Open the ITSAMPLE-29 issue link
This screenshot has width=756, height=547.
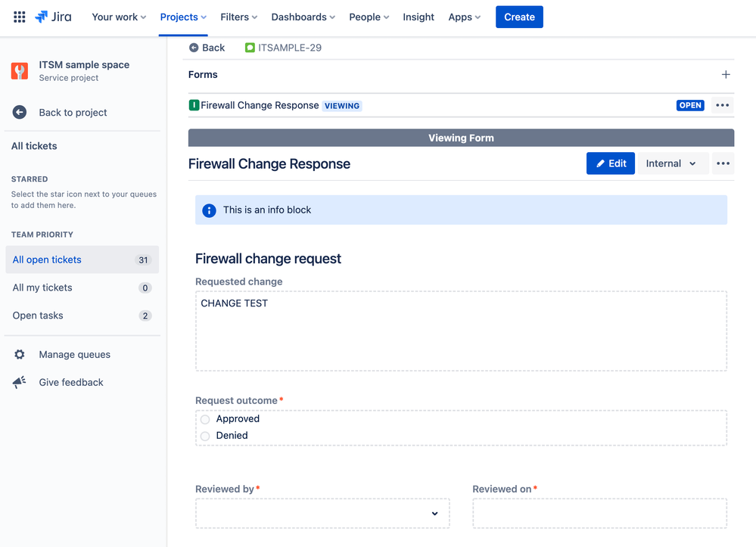pyautogui.click(x=290, y=48)
